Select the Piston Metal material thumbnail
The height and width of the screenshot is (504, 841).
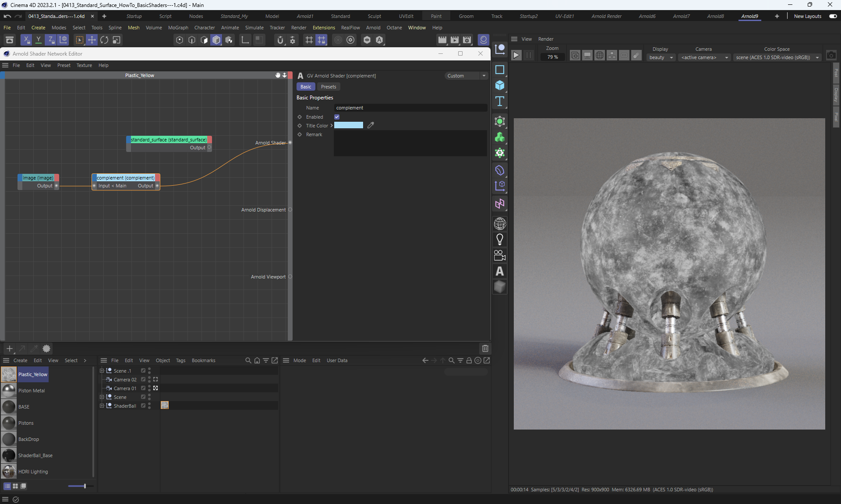pos(9,391)
